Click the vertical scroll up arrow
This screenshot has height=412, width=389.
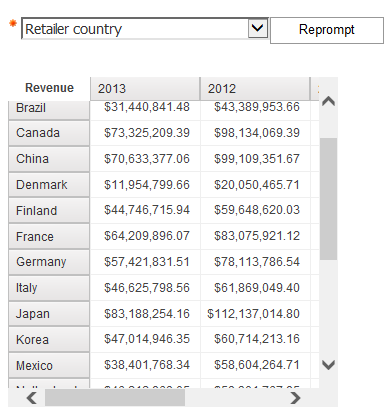[x=329, y=101]
